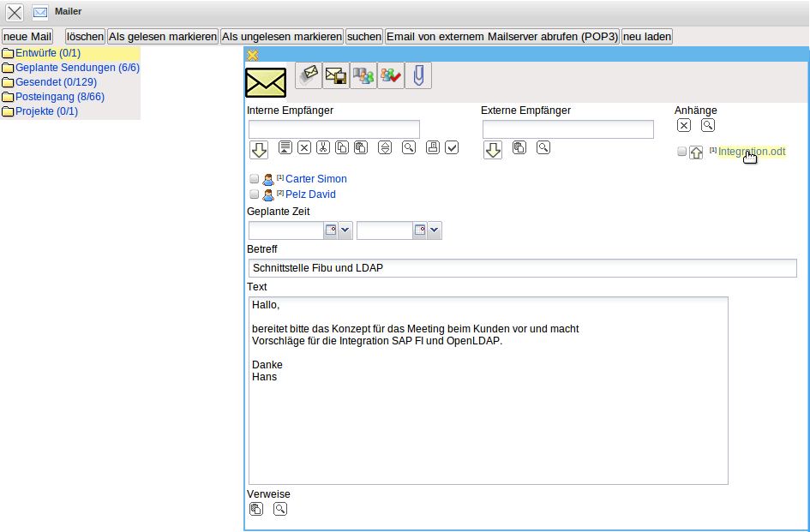Select the Integration.odt attachment checkbox
The height and width of the screenshot is (532, 810).
tap(682, 152)
